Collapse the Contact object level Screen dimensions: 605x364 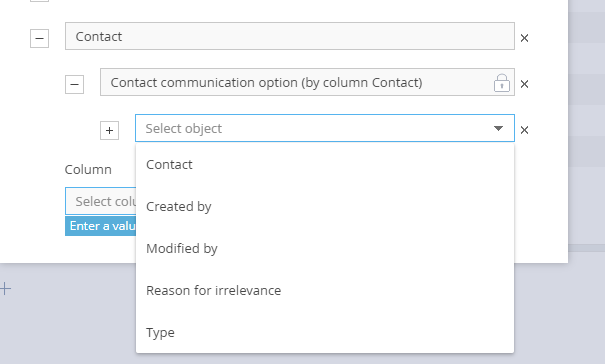[39, 38]
